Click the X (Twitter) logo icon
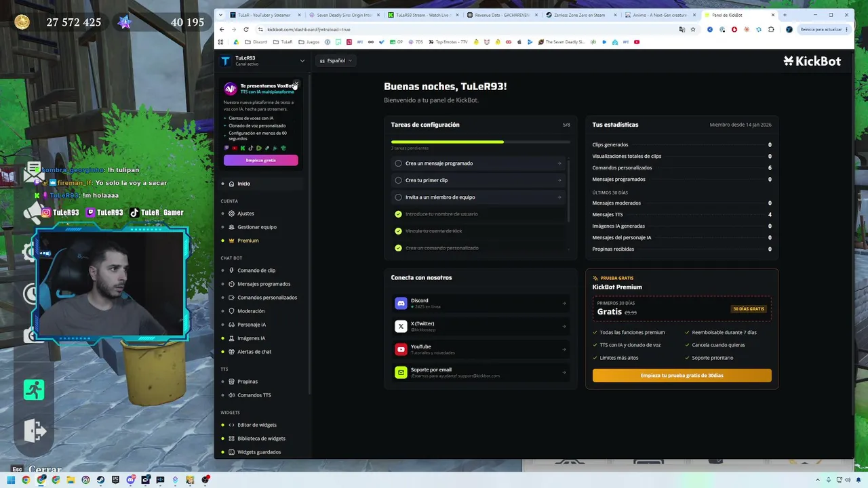The image size is (868, 488). pos(401,326)
